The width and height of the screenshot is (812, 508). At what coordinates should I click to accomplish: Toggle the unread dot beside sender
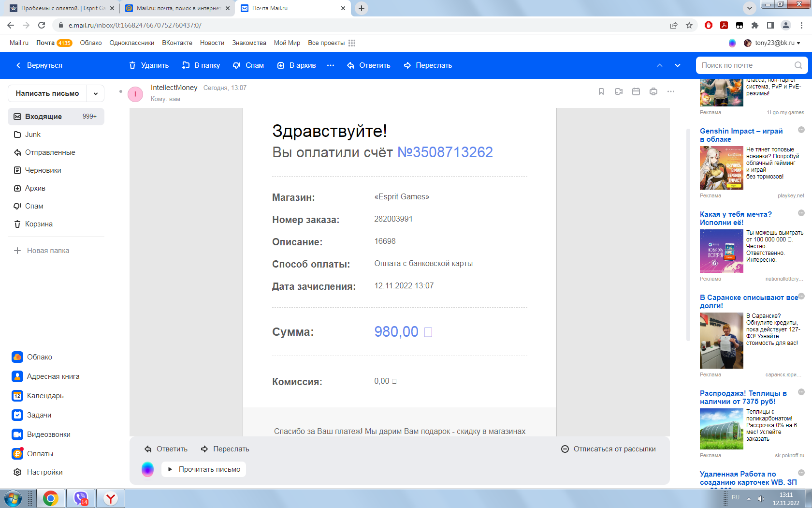click(121, 91)
